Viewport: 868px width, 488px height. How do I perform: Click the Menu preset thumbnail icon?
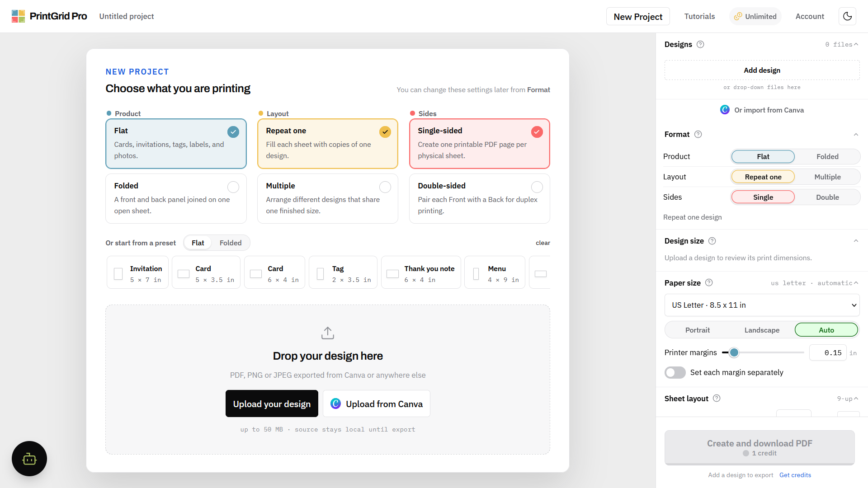pos(476,274)
